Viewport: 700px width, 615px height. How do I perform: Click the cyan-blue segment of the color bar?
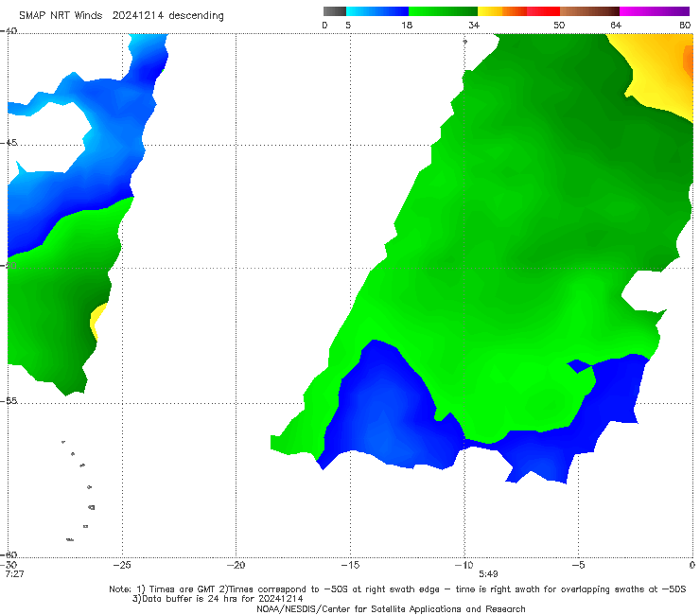377,11
